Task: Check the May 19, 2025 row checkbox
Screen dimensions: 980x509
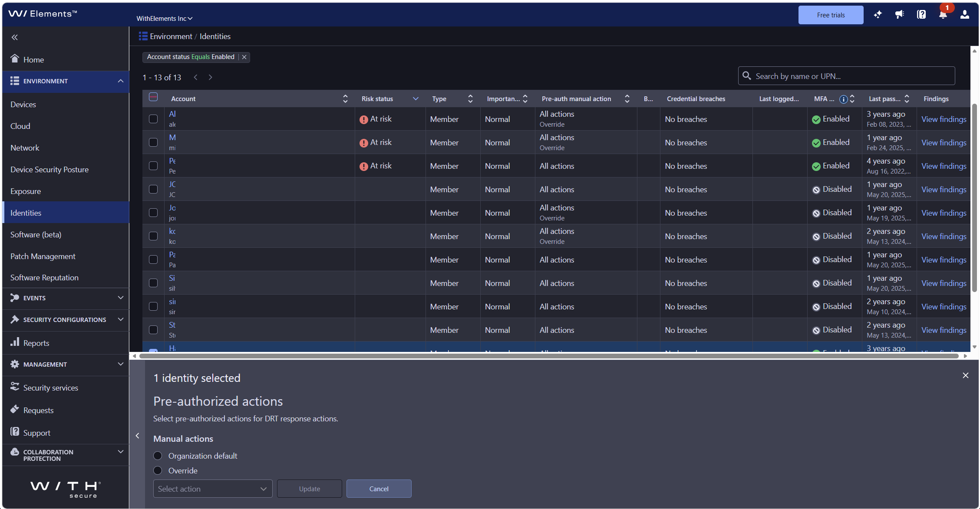Action: click(153, 213)
